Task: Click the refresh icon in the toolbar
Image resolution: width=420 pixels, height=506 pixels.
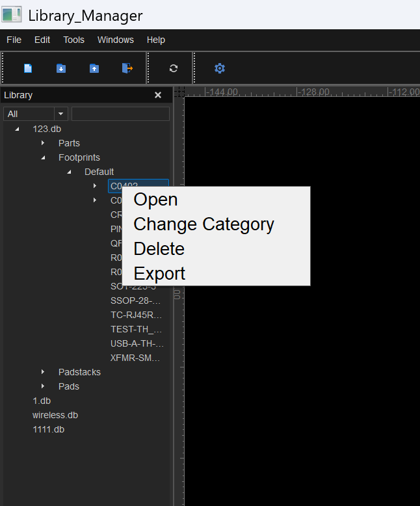Action: 173,68
